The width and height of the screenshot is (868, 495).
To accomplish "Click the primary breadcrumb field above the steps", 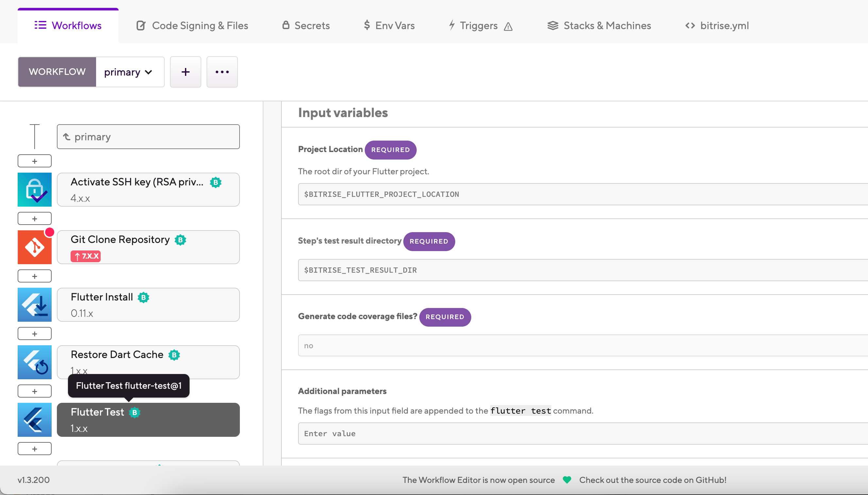I will (148, 136).
